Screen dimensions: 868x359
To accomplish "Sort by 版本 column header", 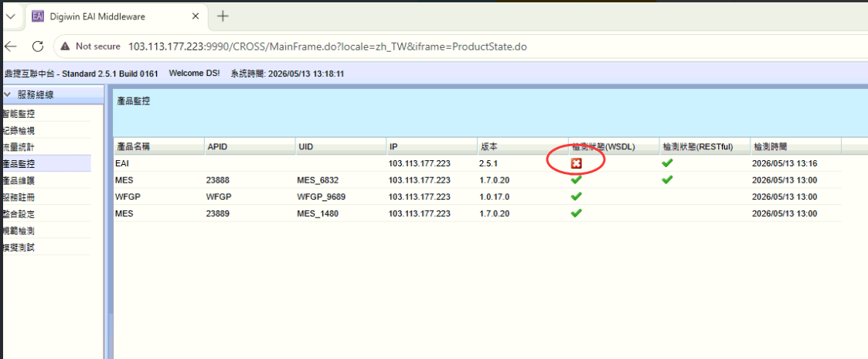I will click(x=522, y=146).
